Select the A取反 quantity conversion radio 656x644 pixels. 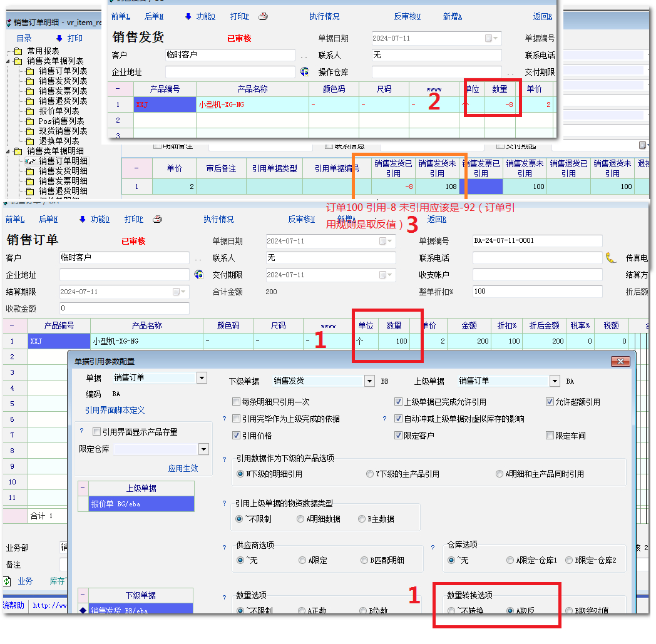click(x=510, y=611)
